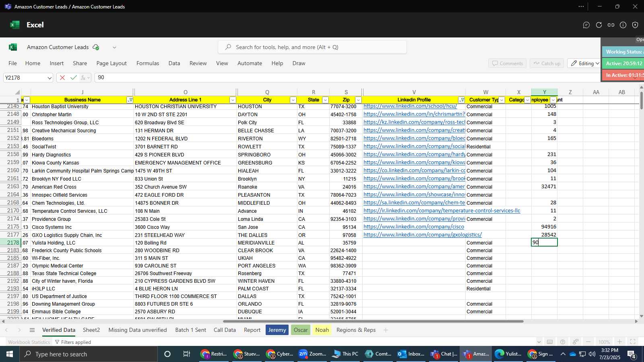Screen dimensions: 644x362
Task: Open filter dropdown for Bussiness Name column
Action: coord(130,100)
